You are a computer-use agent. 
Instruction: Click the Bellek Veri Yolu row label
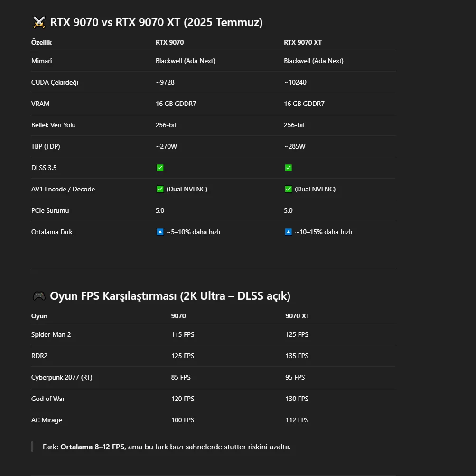53,125
